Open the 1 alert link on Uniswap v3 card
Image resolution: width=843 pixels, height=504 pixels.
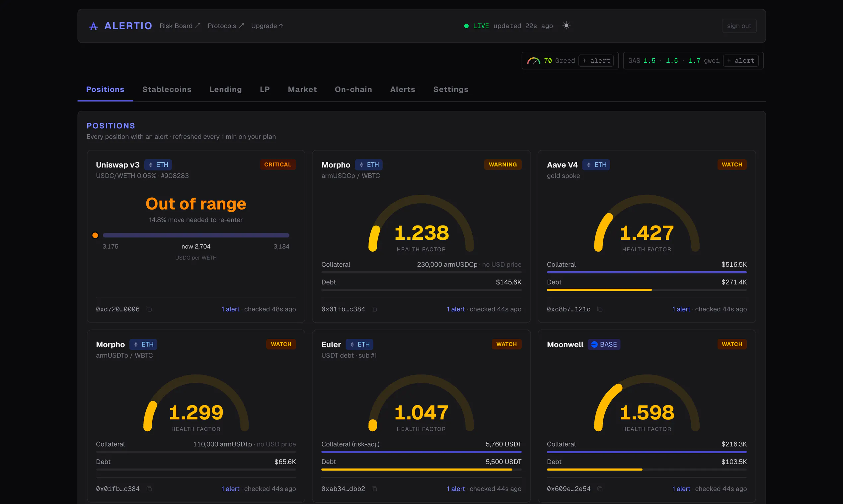[x=230, y=309]
